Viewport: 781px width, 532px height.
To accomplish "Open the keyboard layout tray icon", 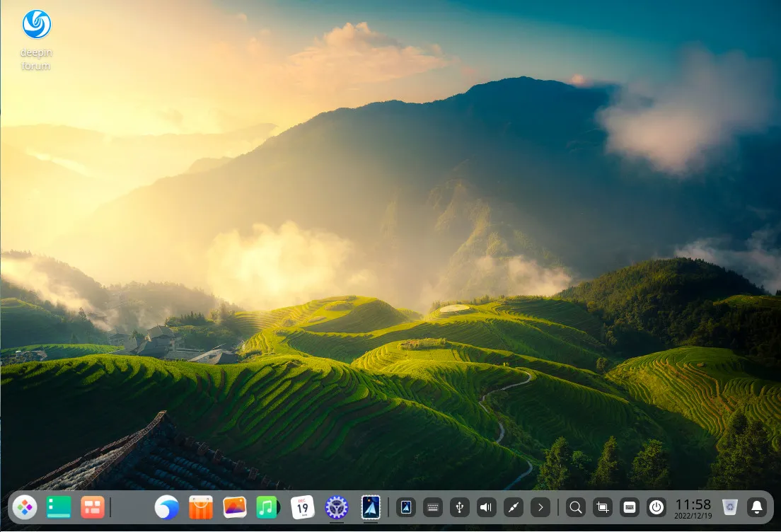I will pos(433,507).
